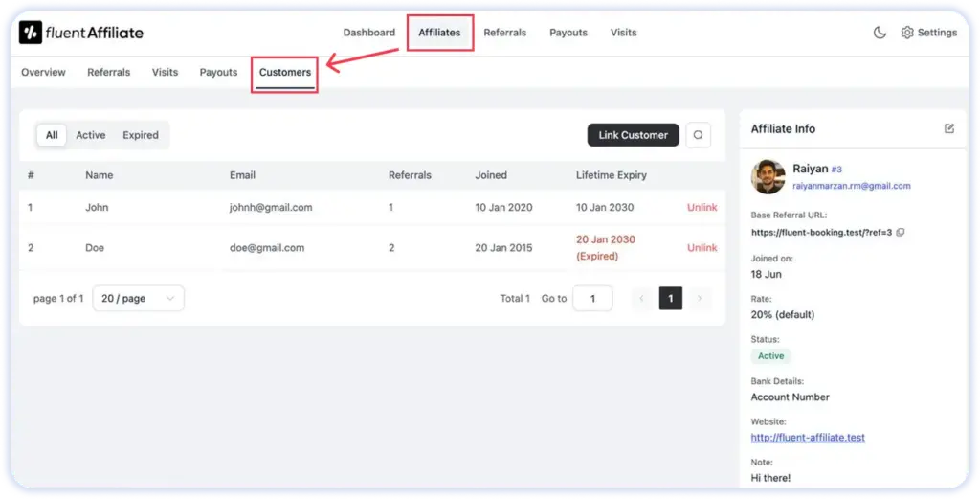Click the Affiliate Info heading

tap(783, 128)
